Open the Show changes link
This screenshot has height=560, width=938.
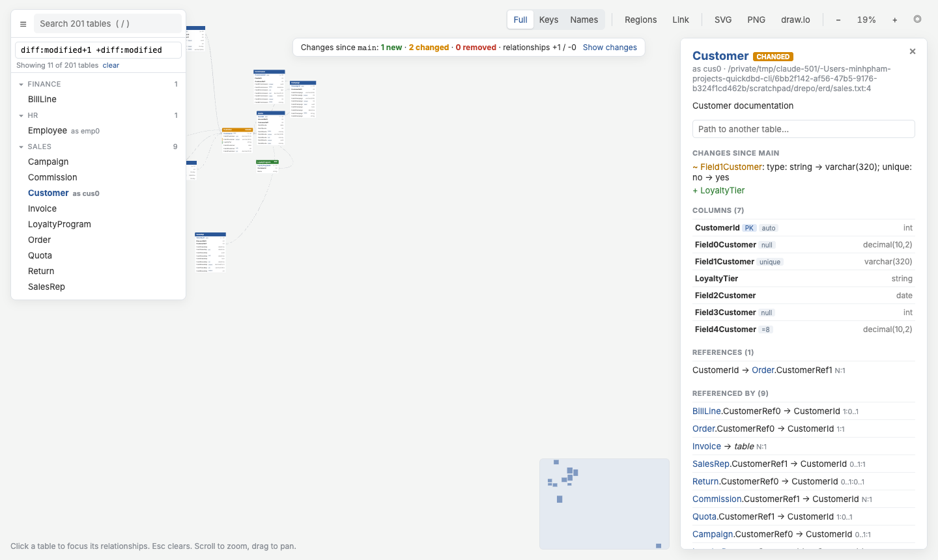610,48
